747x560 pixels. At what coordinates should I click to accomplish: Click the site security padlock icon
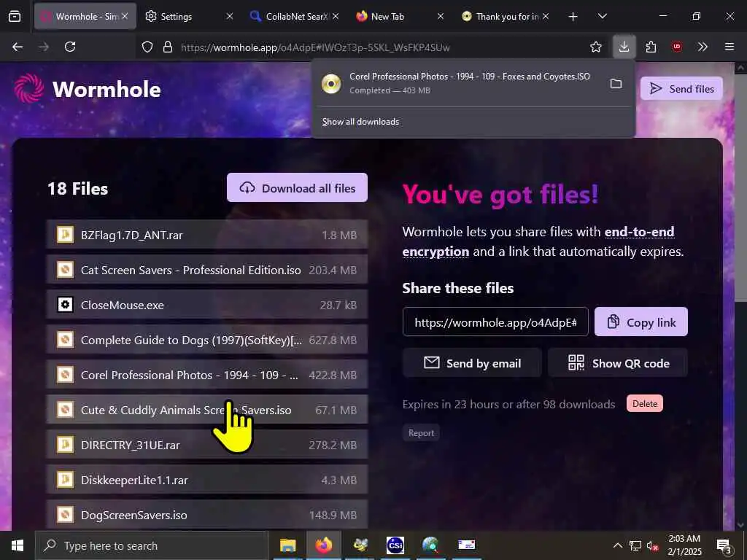click(167, 47)
